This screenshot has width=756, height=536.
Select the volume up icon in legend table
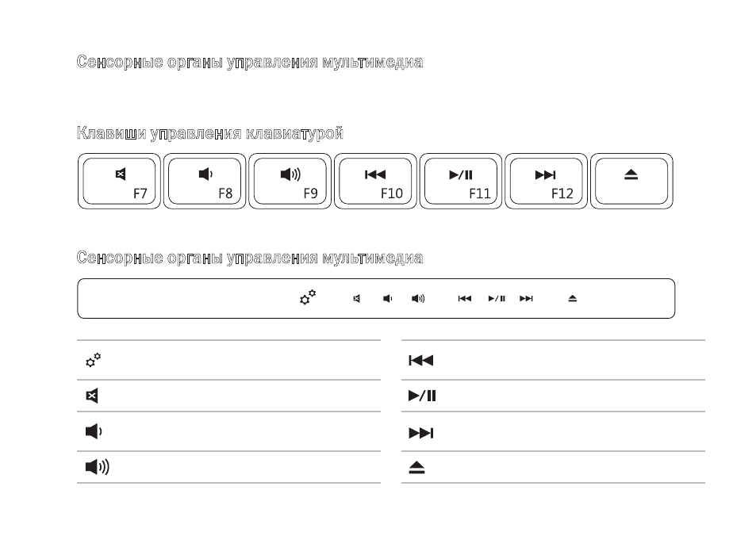tap(98, 466)
